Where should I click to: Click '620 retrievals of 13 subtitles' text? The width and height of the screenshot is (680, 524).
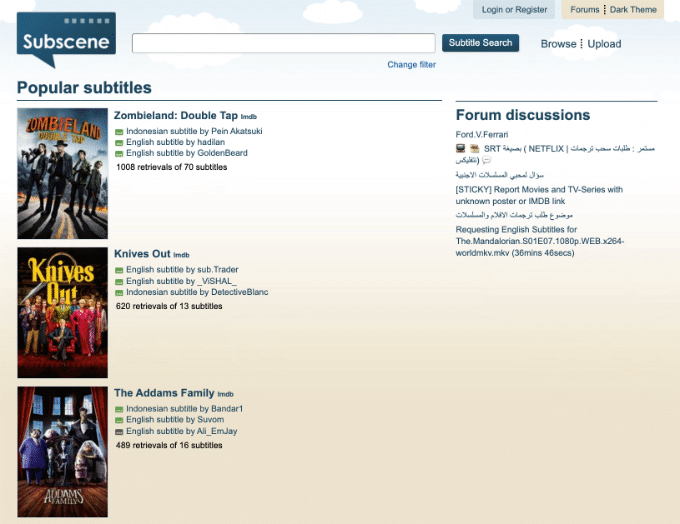tap(169, 306)
